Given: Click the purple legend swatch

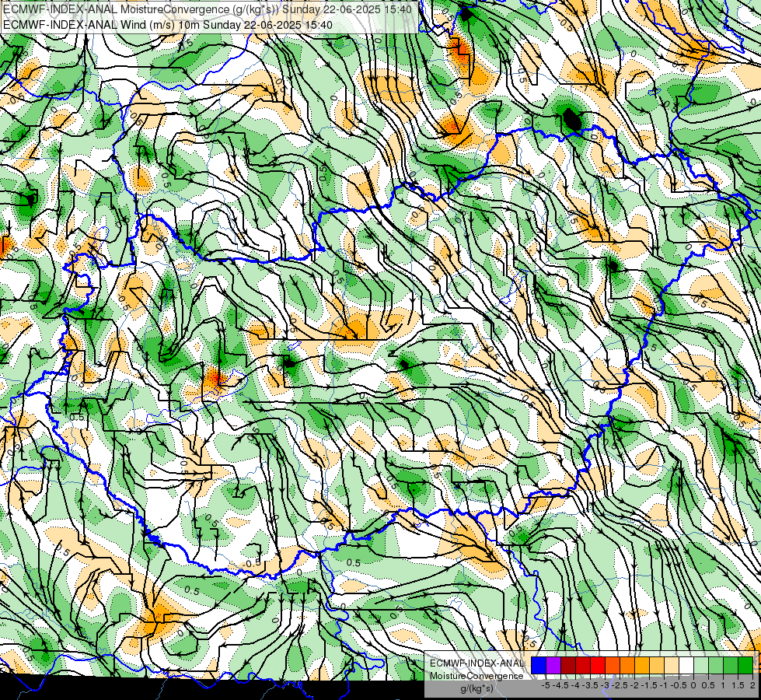Looking at the screenshot, I should [x=553, y=665].
